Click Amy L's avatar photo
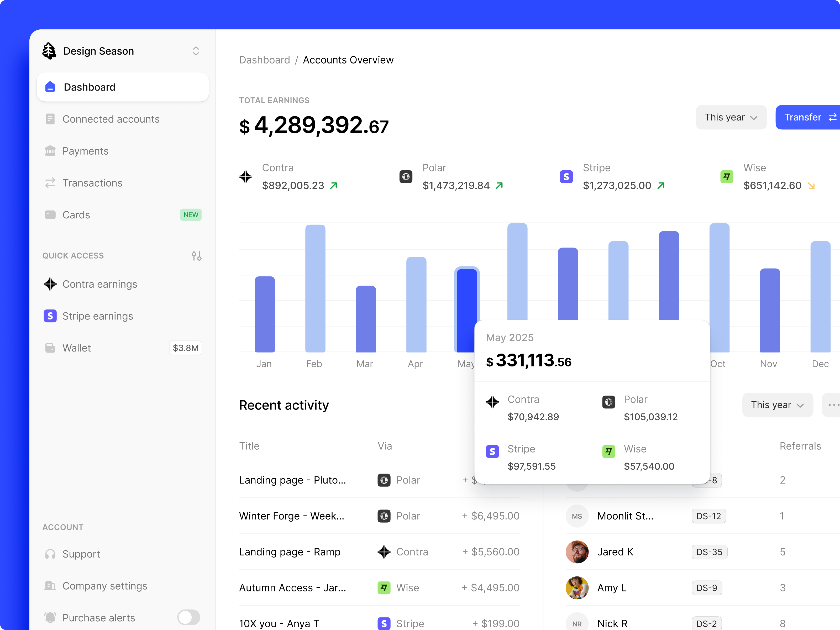Image resolution: width=840 pixels, height=630 pixels. tap(577, 587)
